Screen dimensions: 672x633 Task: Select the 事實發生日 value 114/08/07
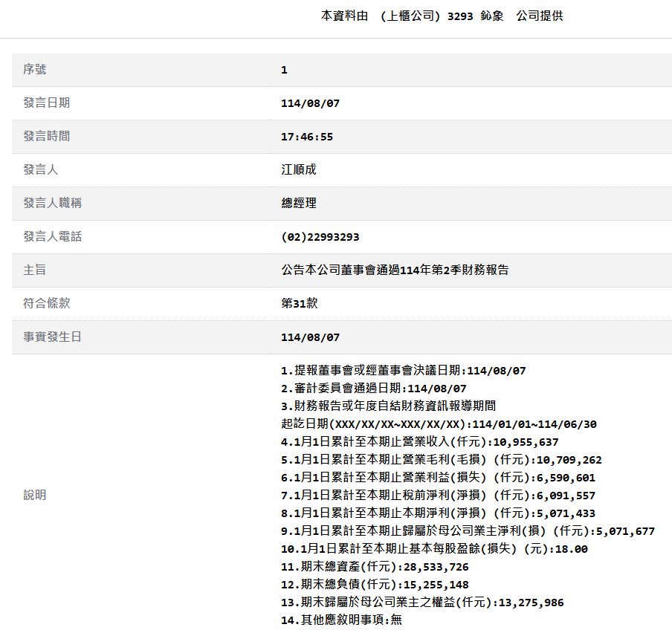coord(310,337)
